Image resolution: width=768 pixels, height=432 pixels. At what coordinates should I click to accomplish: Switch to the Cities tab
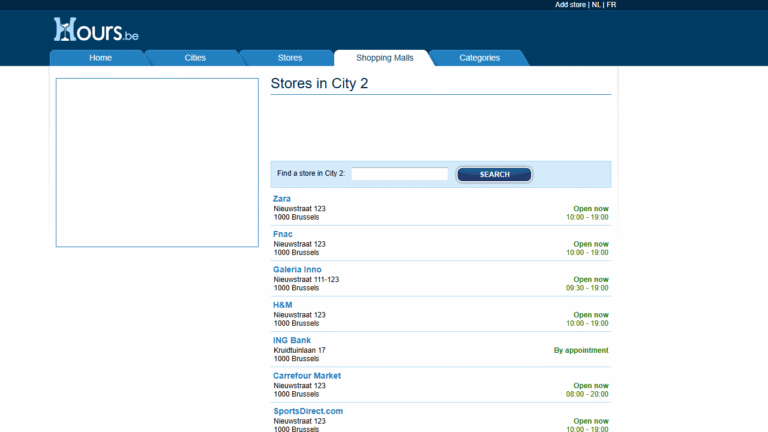click(195, 58)
